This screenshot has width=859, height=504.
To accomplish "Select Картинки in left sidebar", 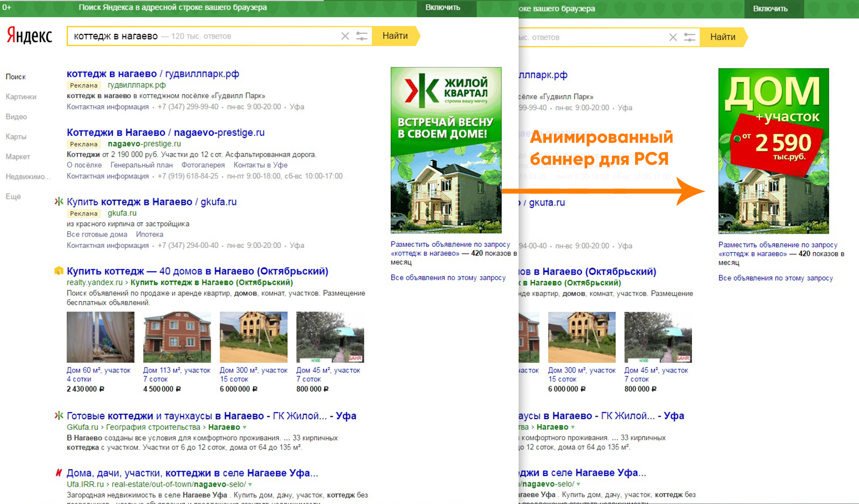I will click(21, 97).
